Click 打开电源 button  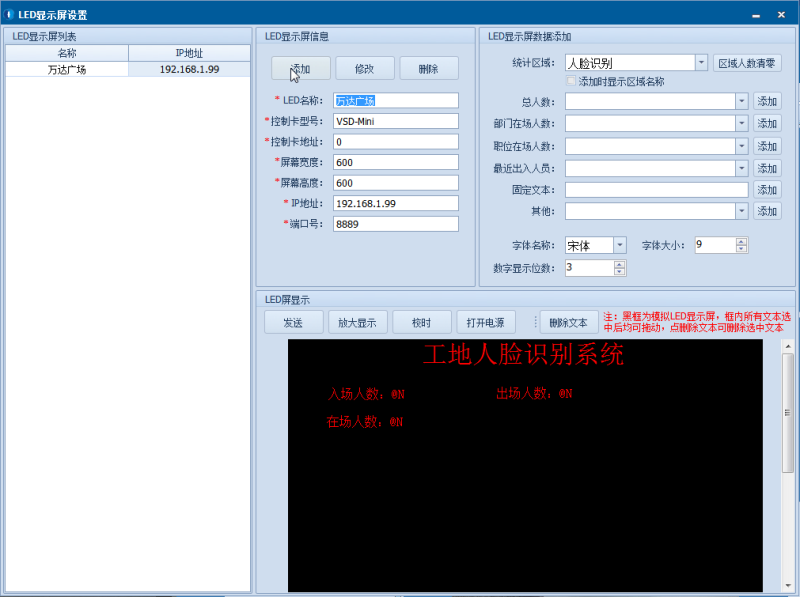click(x=486, y=322)
